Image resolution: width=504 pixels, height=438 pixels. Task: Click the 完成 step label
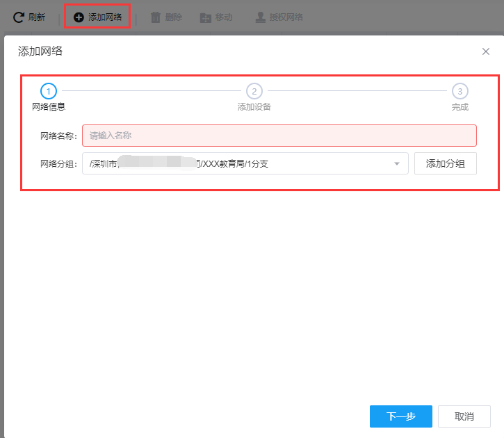(x=460, y=107)
